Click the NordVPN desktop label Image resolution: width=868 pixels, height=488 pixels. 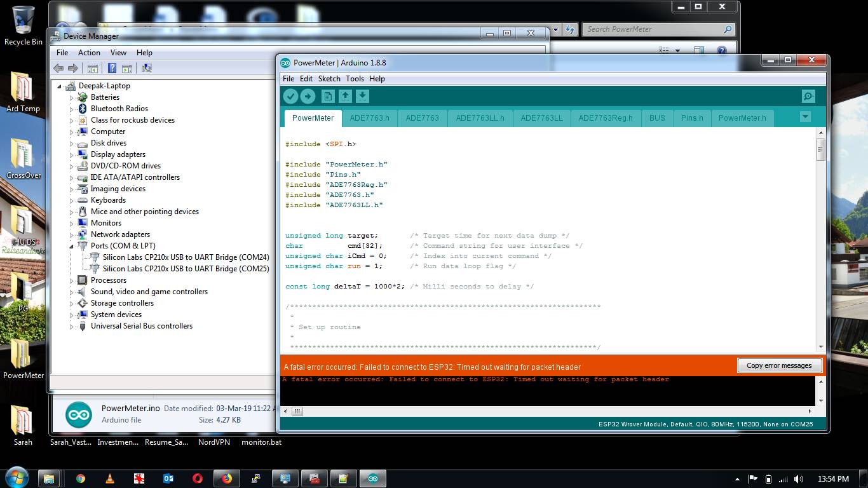[214, 442]
